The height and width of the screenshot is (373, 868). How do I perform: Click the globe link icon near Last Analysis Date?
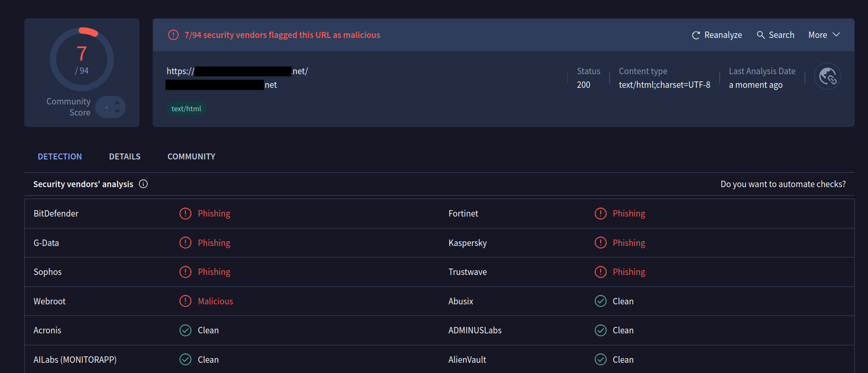click(x=827, y=77)
